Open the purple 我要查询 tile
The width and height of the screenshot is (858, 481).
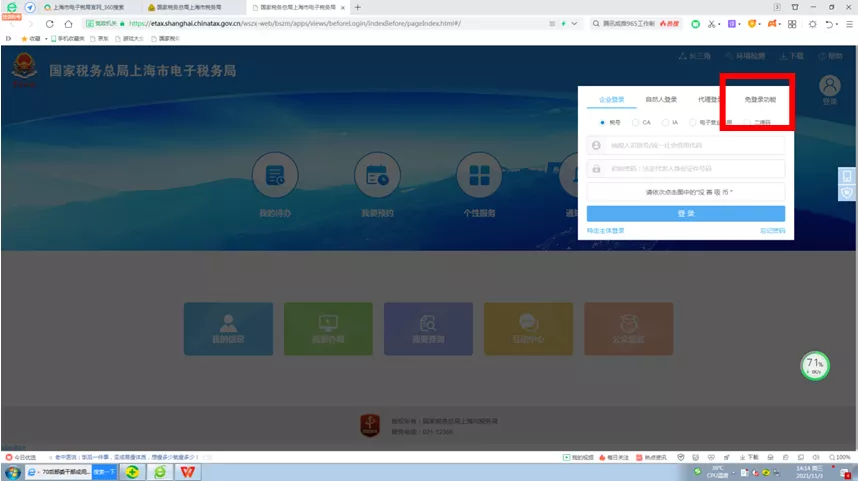(428, 329)
